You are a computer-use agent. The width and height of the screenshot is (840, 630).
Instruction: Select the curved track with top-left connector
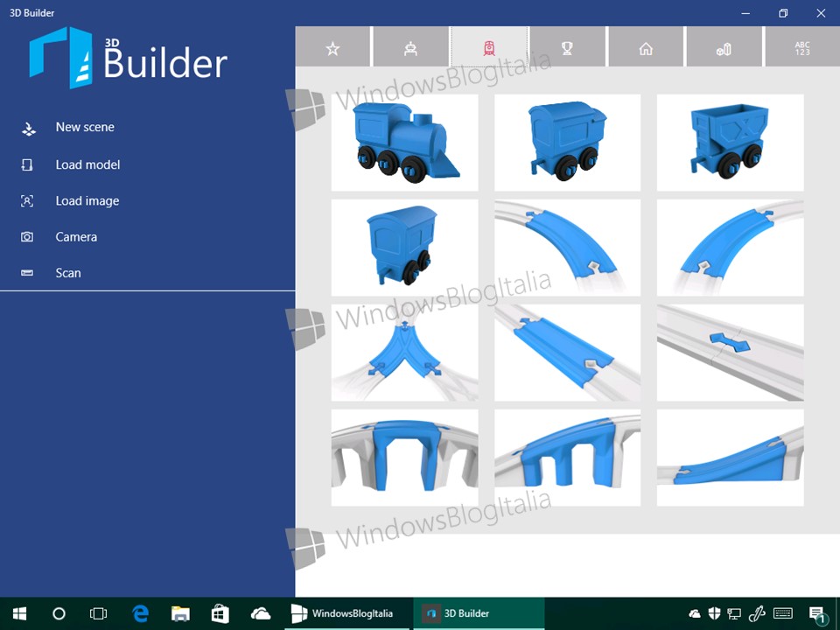[567, 248]
